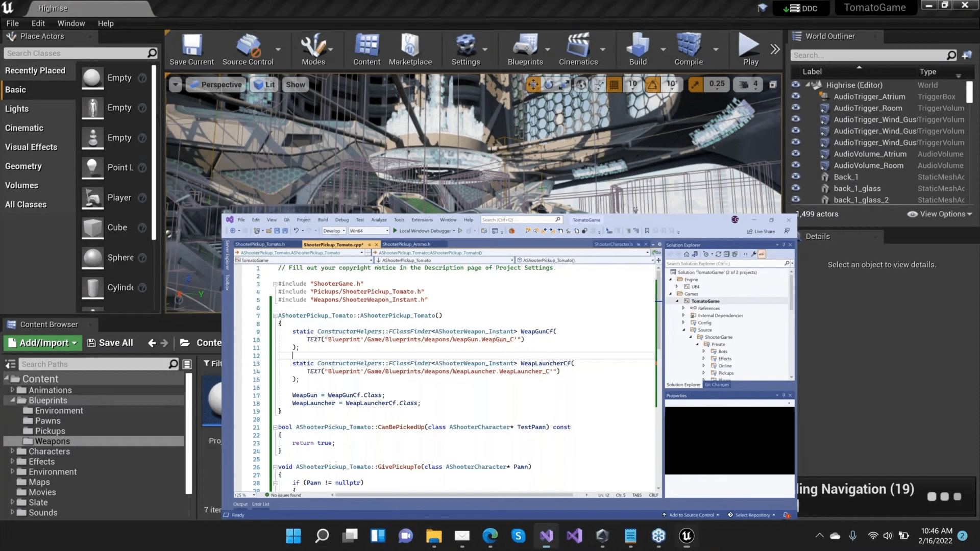980x551 pixels.
Task: Open the Window menu in Unreal
Action: point(71,23)
